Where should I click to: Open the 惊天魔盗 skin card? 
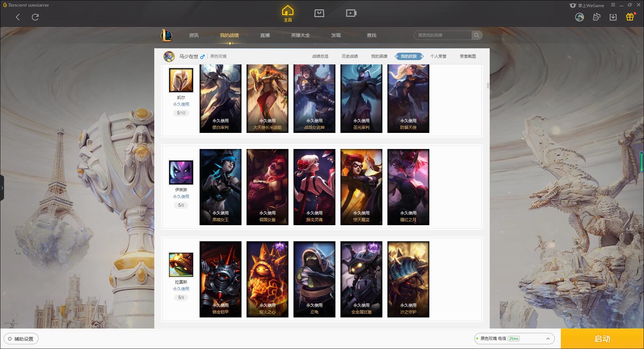361,187
